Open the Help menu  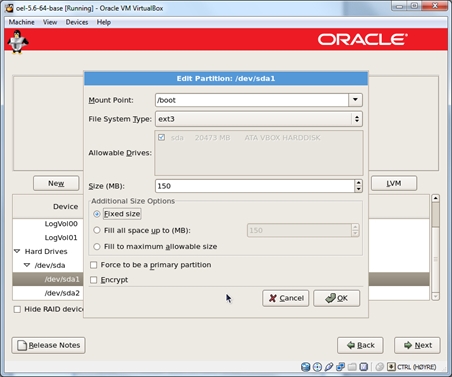(x=104, y=22)
